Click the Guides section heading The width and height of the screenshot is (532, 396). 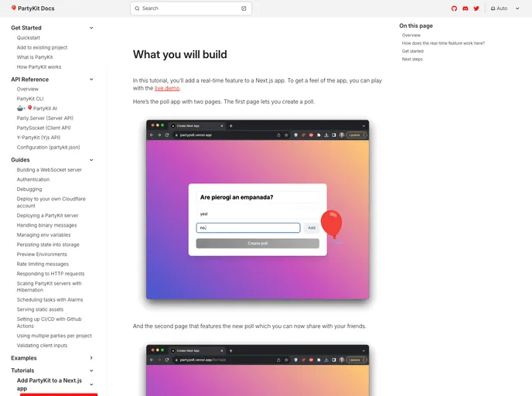click(x=20, y=160)
